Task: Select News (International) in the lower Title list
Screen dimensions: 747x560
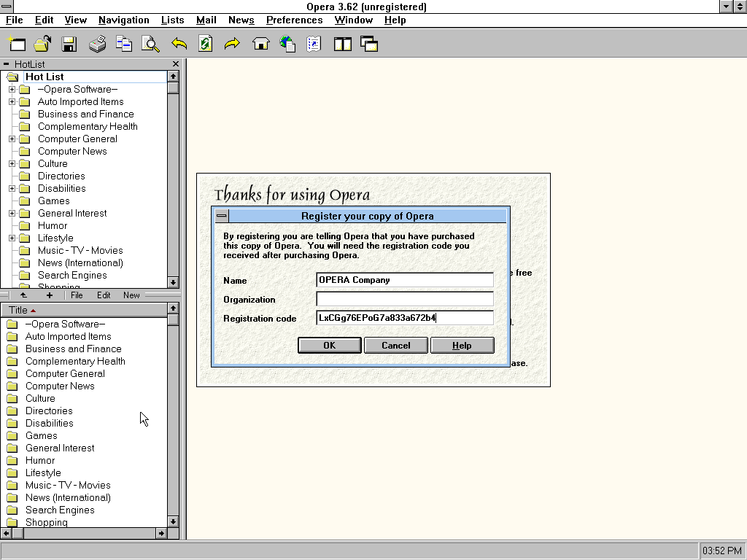Action: coord(68,497)
